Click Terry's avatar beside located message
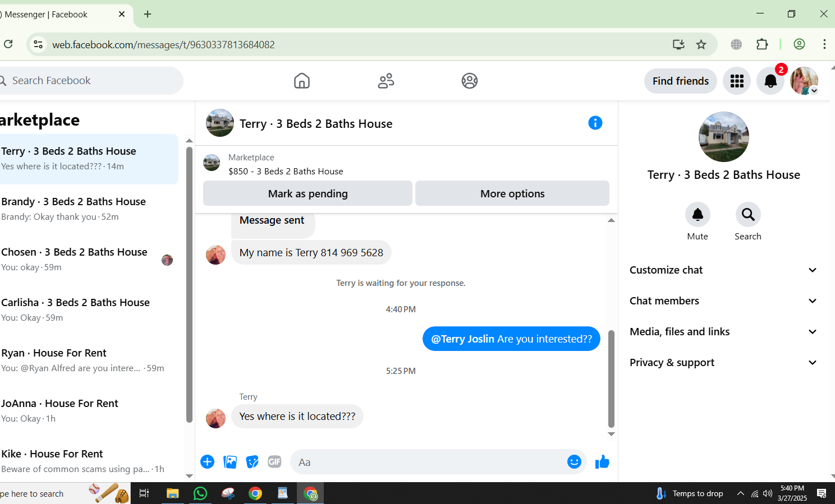The image size is (835, 504). pos(215,418)
